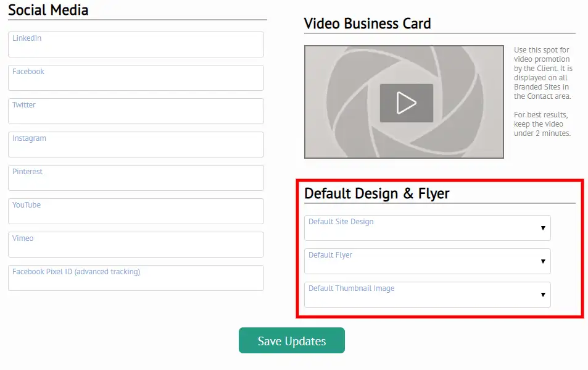Click the Social Media section heading
Screen dimensions: 588x370
[48, 10]
